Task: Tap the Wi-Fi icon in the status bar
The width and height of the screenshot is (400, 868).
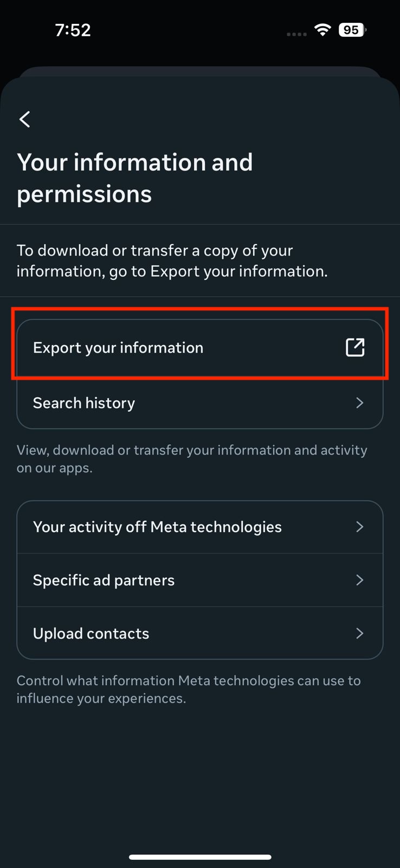Action: pos(322,30)
